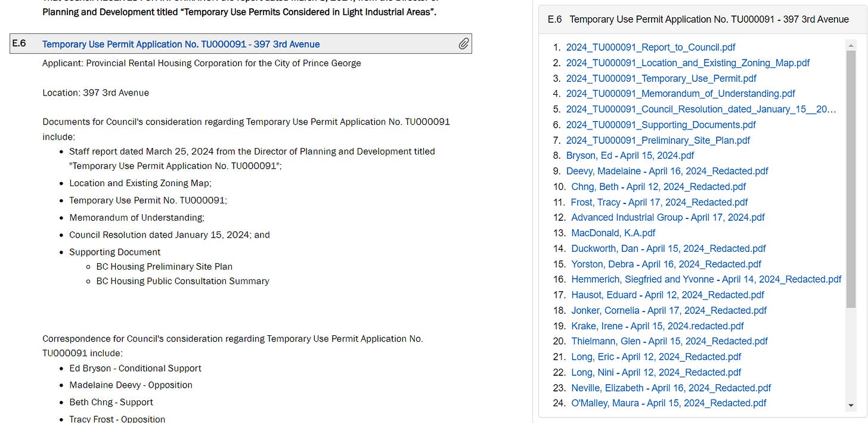The width and height of the screenshot is (868, 423).
Task: Open Krake, Irene - April 15 letter
Action: point(657,326)
